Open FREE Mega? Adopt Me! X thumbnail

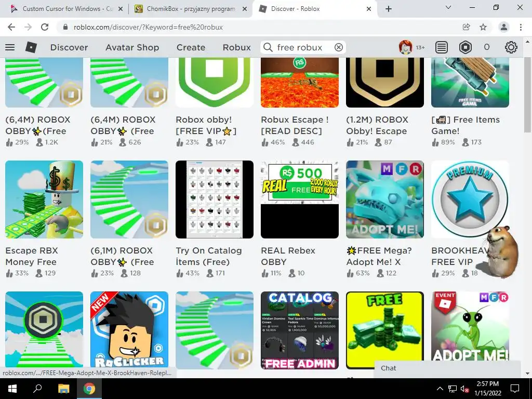(x=385, y=199)
